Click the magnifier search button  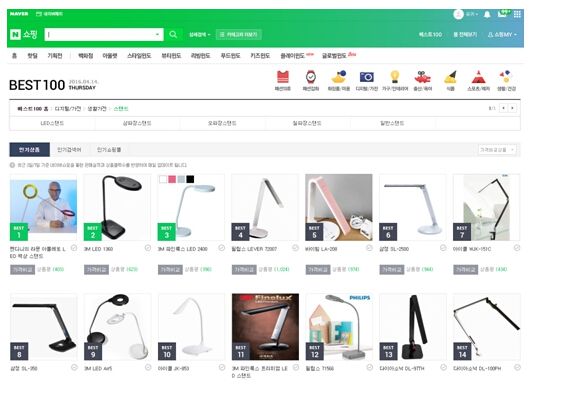173,34
